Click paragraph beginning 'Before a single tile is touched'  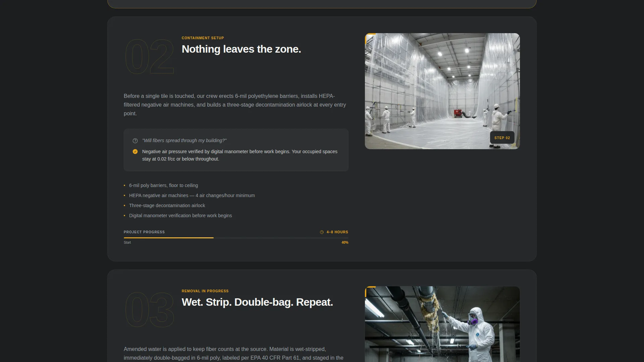click(x=235, y=105)
